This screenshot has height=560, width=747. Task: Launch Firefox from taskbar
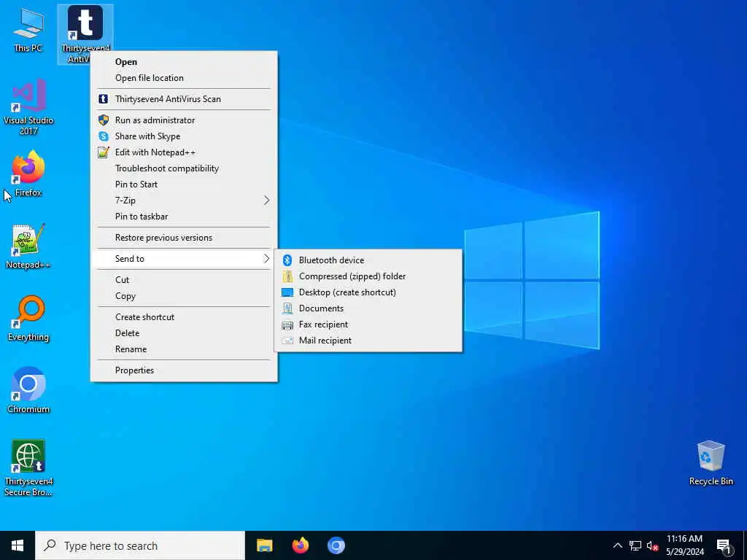pyautogui.click(x=300, y=545)
